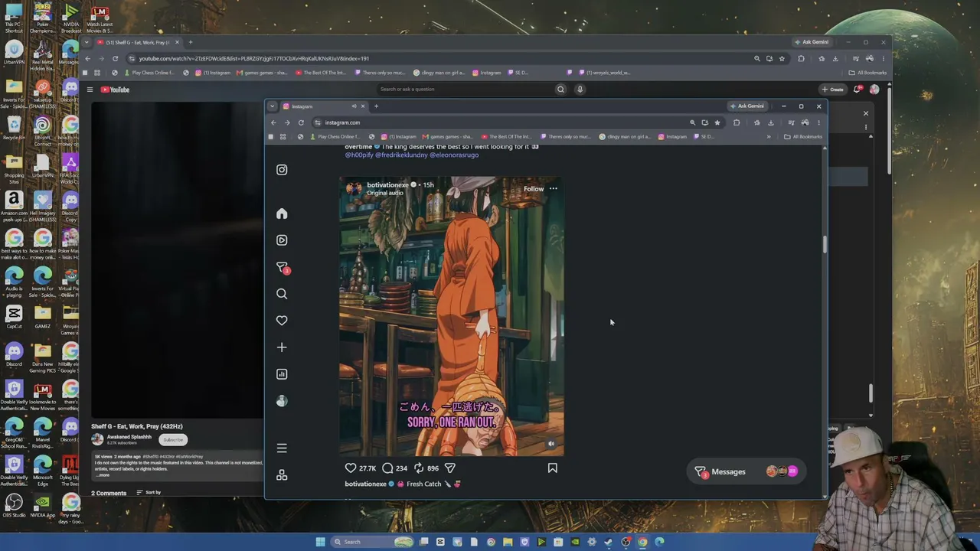Open All Bookmarks folder in Instagram window
This screenshot has width=980, height=551.
point(802,137)
